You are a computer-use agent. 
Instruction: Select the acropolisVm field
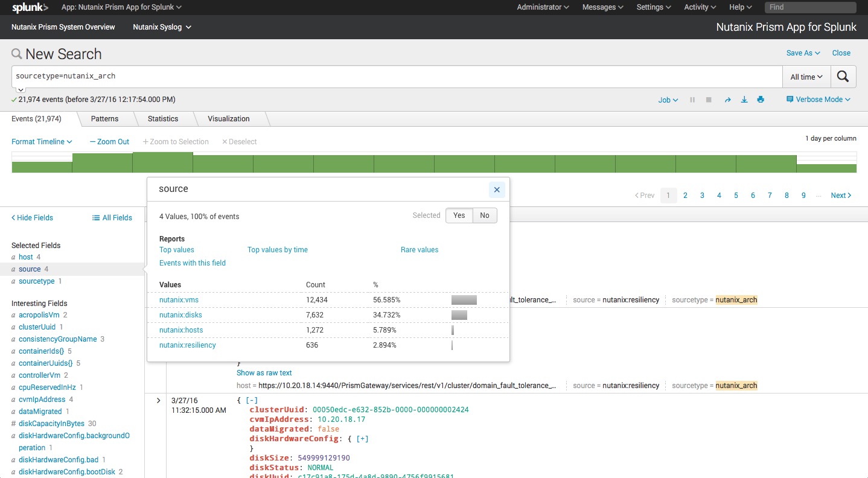[39, 315]
